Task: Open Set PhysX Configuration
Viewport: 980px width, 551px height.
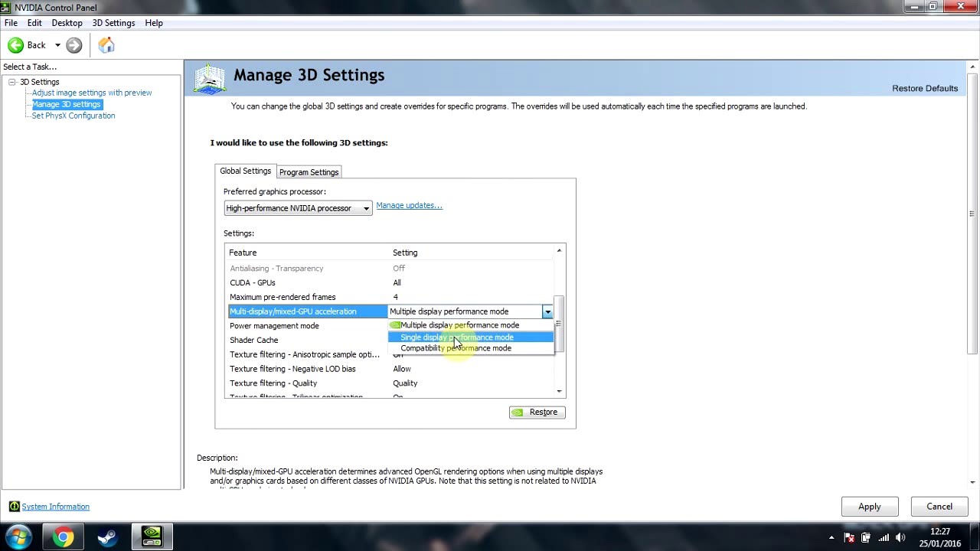Action: point(73,116)
